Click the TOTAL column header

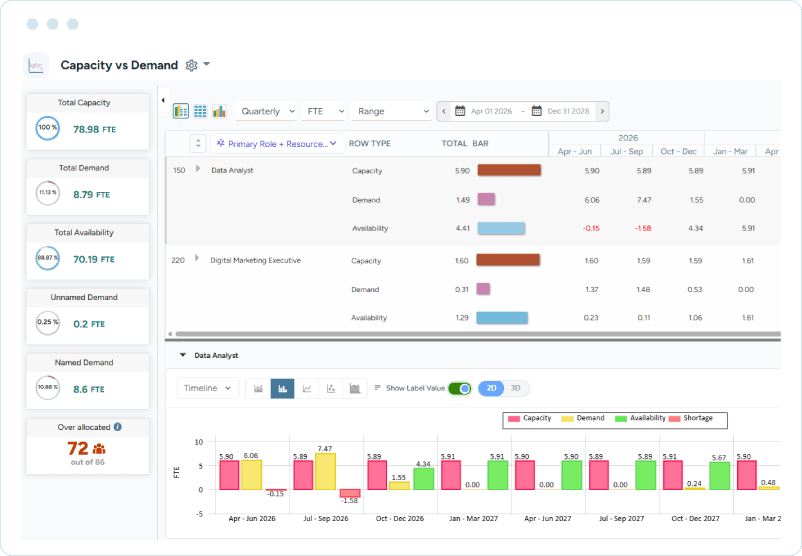[x=454, y=144]
